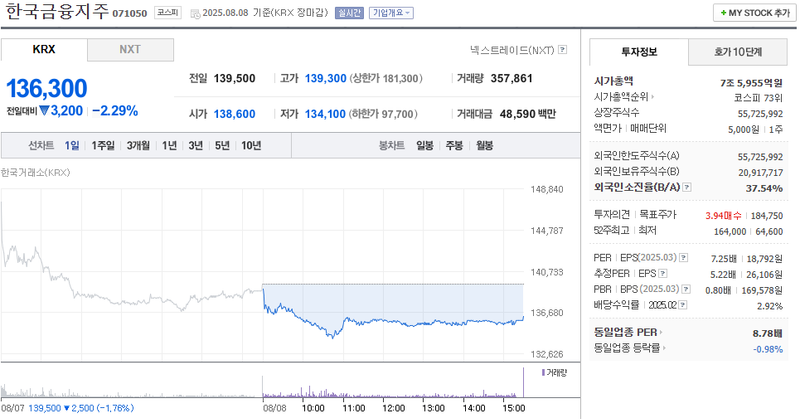Show the 10년 line chart
800x419 pixels.
(251, 145)
